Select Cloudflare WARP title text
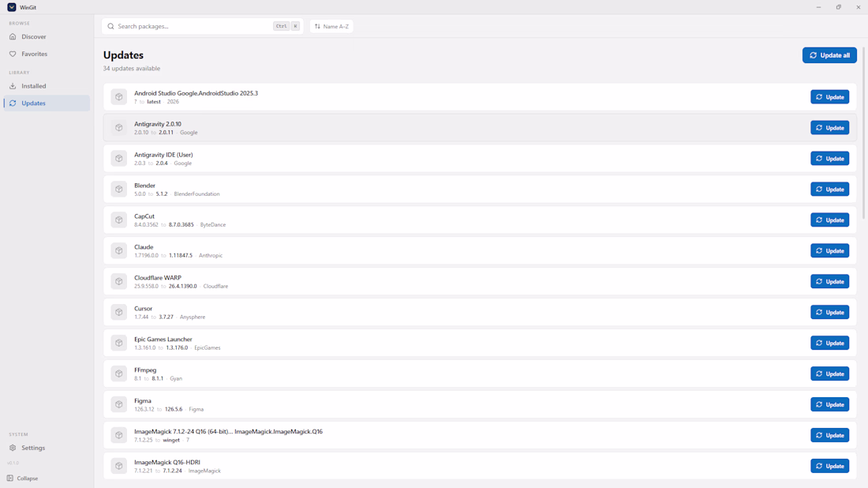The height and width of the screenshot is (488, 868). coord(158,277)
